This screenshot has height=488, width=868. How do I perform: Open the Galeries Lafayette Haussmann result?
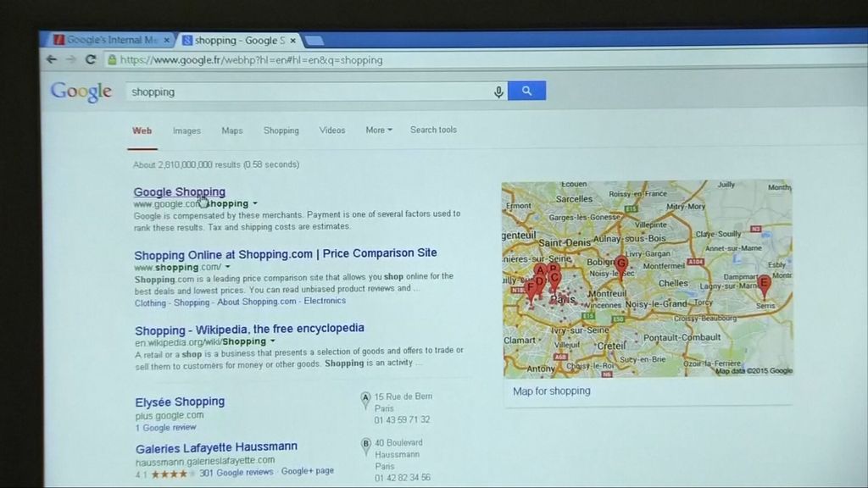click(x=216, y=447)
